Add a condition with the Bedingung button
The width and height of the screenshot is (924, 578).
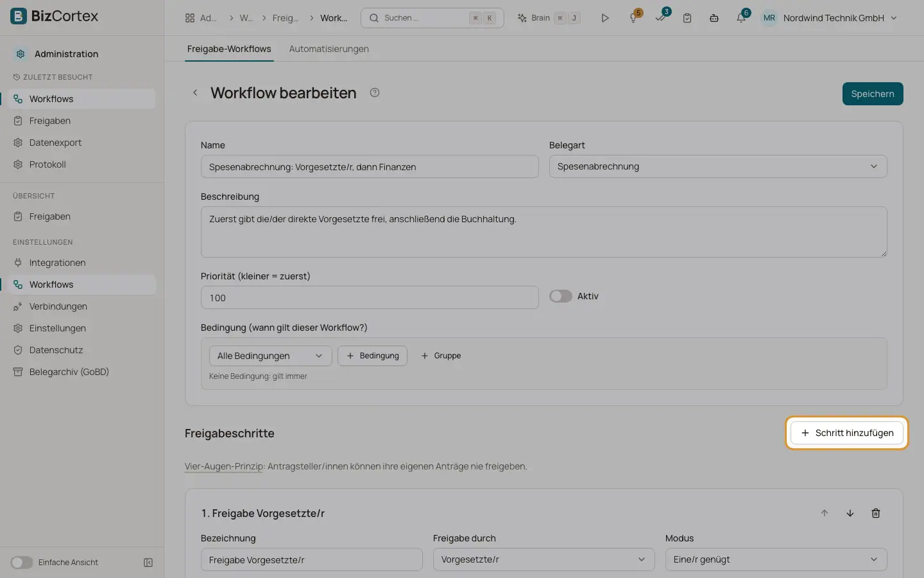372,356
